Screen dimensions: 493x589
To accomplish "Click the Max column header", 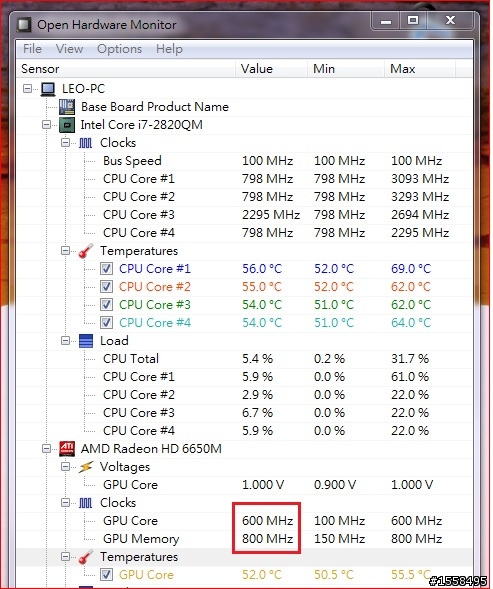I will tap(419, 69).
